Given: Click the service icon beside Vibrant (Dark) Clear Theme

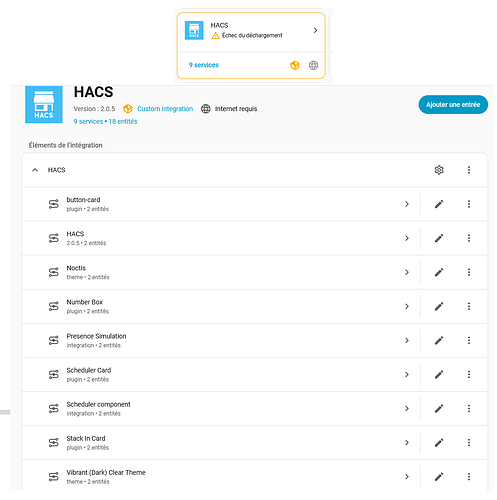Looking at the screenshot, I should click(x=54, y=477).
